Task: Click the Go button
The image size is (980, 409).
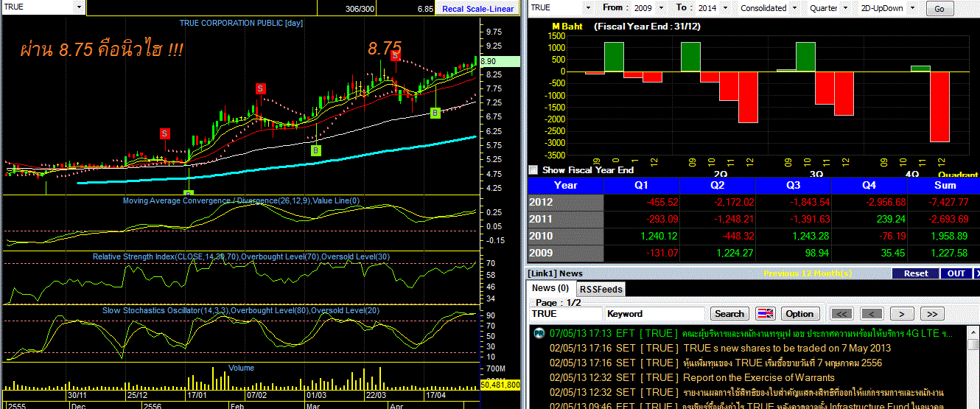Action: pos(939,9)
